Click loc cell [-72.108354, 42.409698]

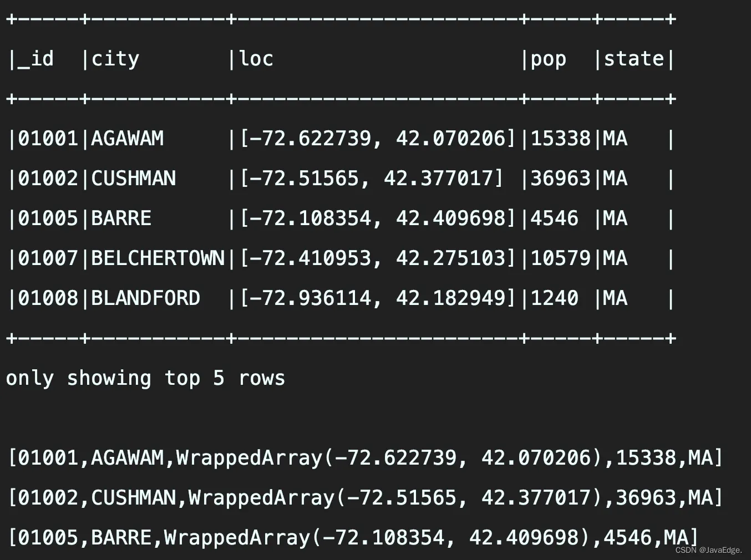(377, 218)
